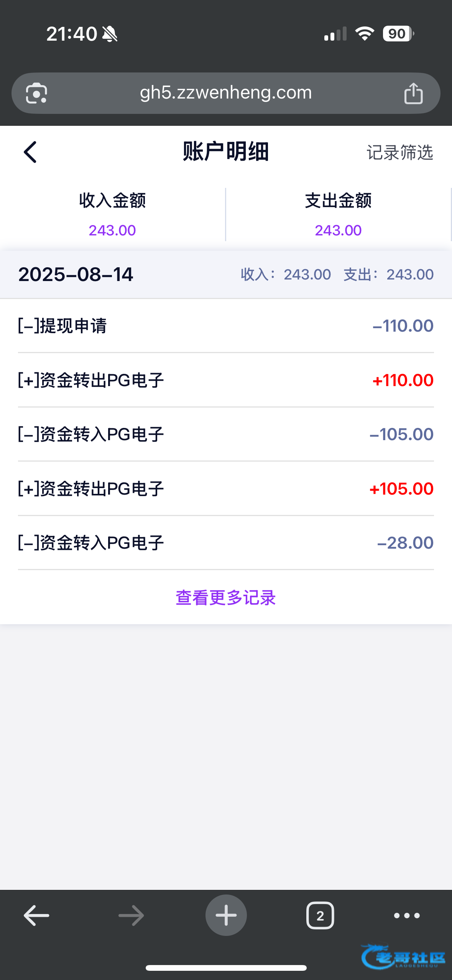Tap the back chevron beside 账户明细
The image size is (452, 980).
[30, 152]
